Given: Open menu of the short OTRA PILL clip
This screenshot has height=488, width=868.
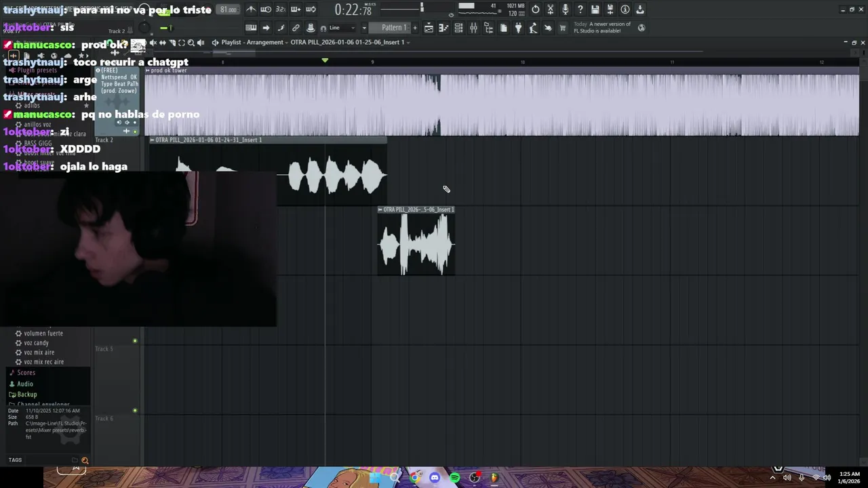Looking at the screenshot, I should point(380,210).
